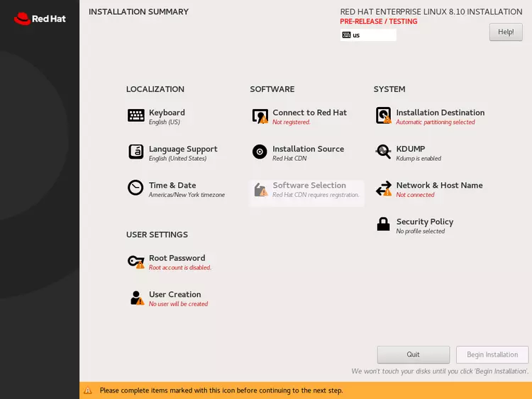Open the User Creation person icon
The height and width of the screenshot is (399, 532).
coord(136,298)
